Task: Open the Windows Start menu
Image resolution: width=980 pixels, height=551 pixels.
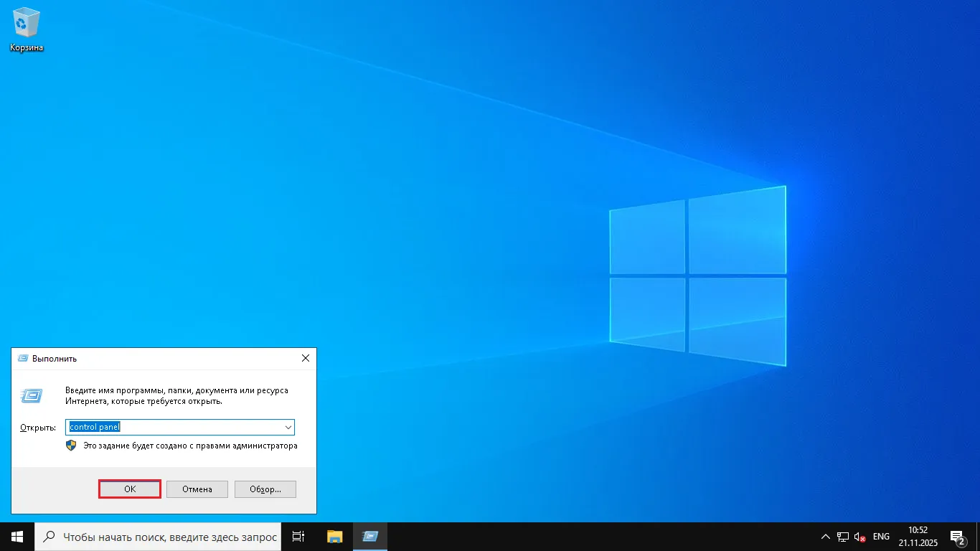Action: coord(17,537)
